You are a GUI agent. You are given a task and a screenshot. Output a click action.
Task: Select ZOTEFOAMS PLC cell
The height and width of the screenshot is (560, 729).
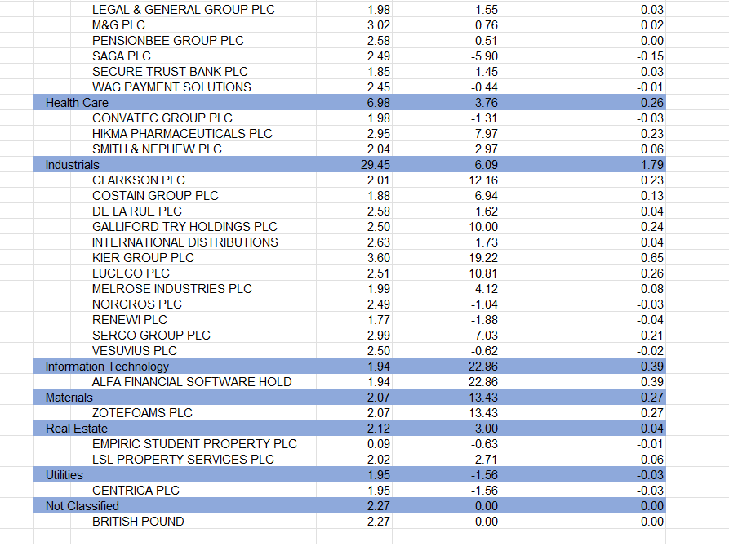tap(193, 413)
